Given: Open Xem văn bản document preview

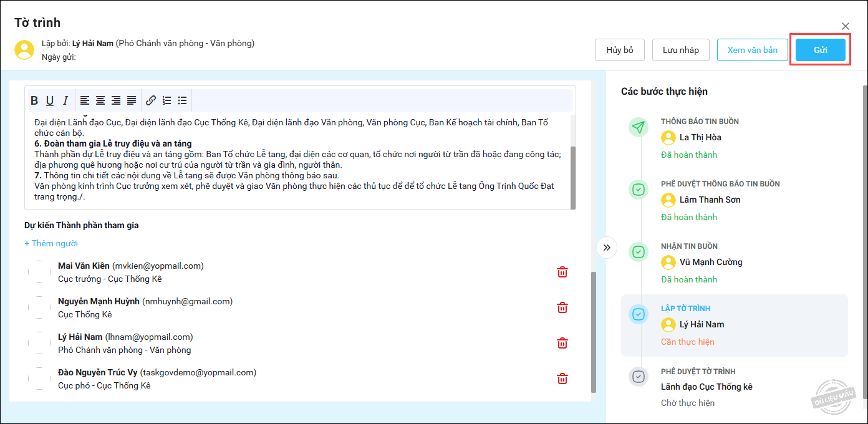Looking at the screenshot, I should pyautogui.click(x=752, y=50).
